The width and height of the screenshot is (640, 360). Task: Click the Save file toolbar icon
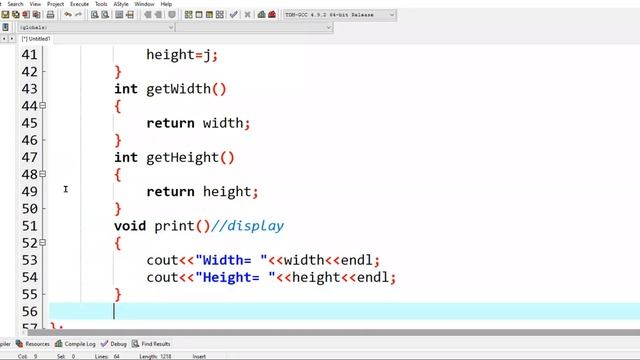coord(5,15)
